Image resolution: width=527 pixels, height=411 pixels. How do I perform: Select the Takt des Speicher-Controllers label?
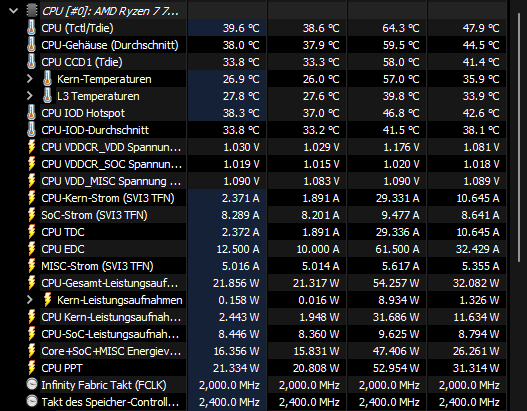pyautogui.click(x=111, y=402)
